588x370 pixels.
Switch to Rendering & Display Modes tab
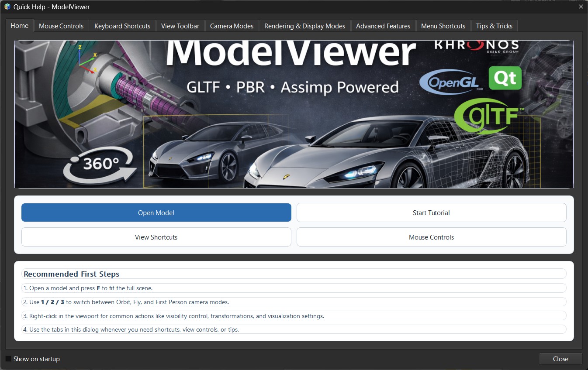305,26
